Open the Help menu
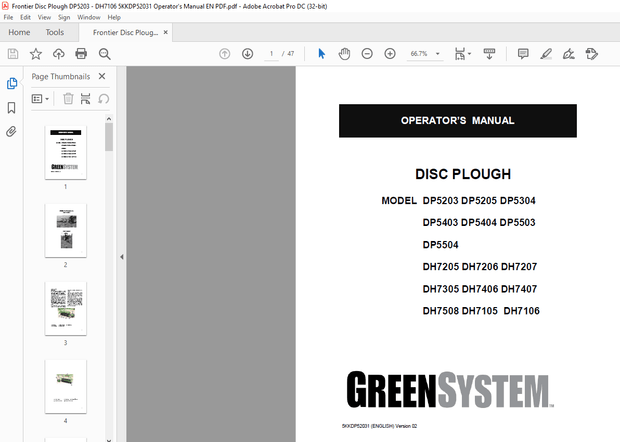 [x=114, y=17]
